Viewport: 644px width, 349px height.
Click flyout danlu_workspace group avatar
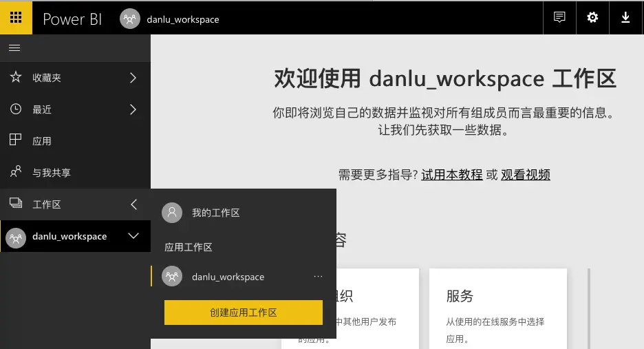(172, 276)
